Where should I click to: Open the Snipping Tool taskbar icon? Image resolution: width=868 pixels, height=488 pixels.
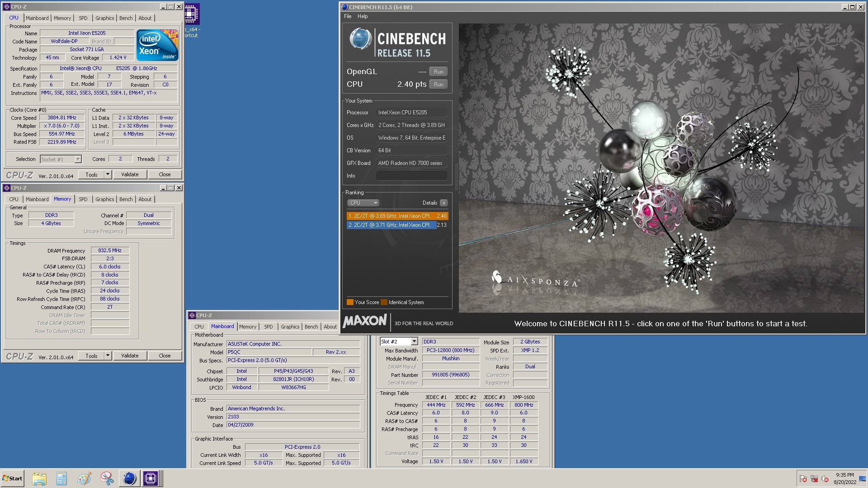point(107,479)
